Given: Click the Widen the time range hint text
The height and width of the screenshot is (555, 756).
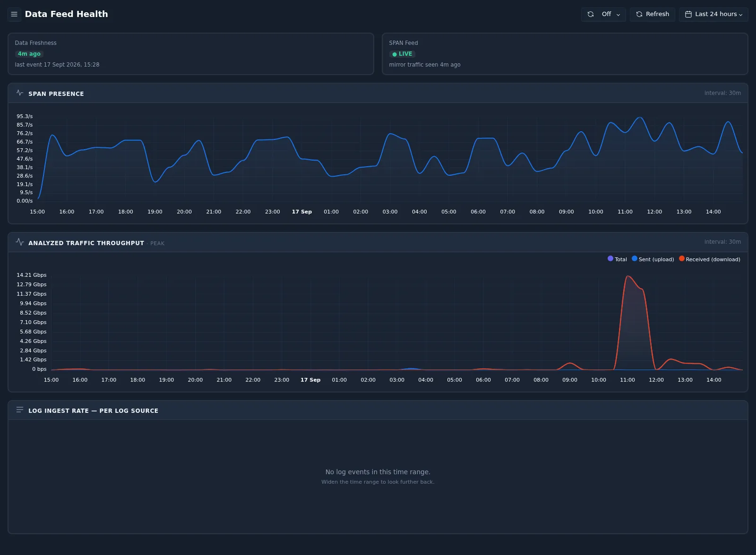Looking at the screenshot, I should click(x=378, y=482).
